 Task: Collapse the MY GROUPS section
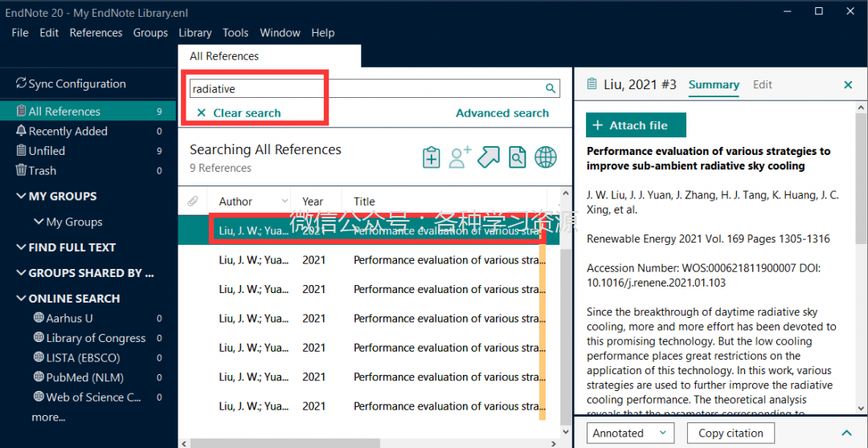tap(21, 197)
